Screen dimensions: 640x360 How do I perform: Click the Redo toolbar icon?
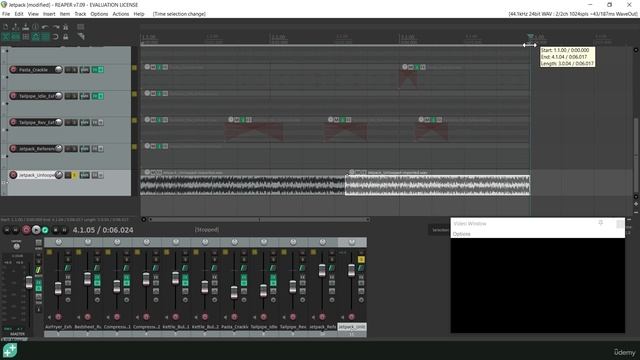(56, 27)
